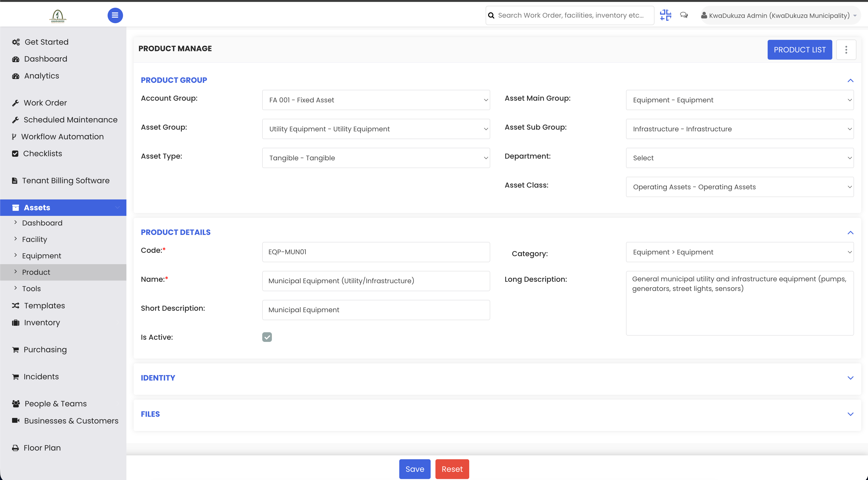Open Get Started in the sidebar

click(x=47, y=42)
